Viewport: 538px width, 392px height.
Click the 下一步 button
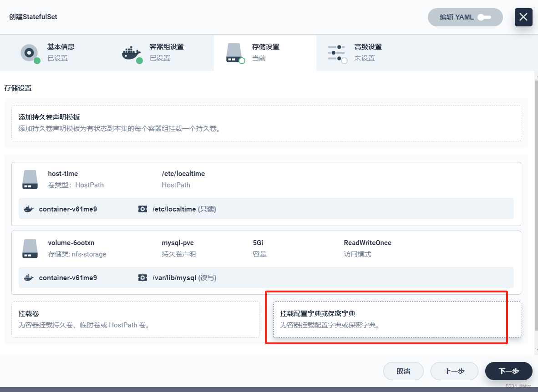pyautogui.click(x=508, y=371)
